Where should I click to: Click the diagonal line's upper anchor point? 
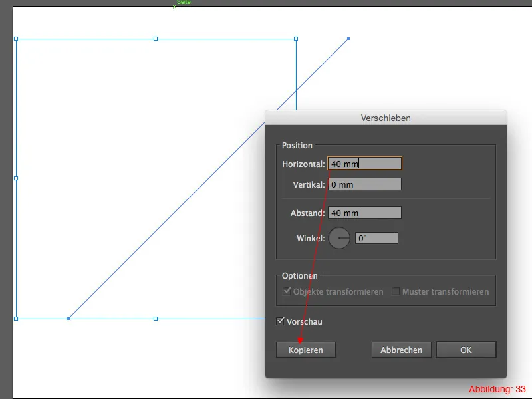[348, 39]
